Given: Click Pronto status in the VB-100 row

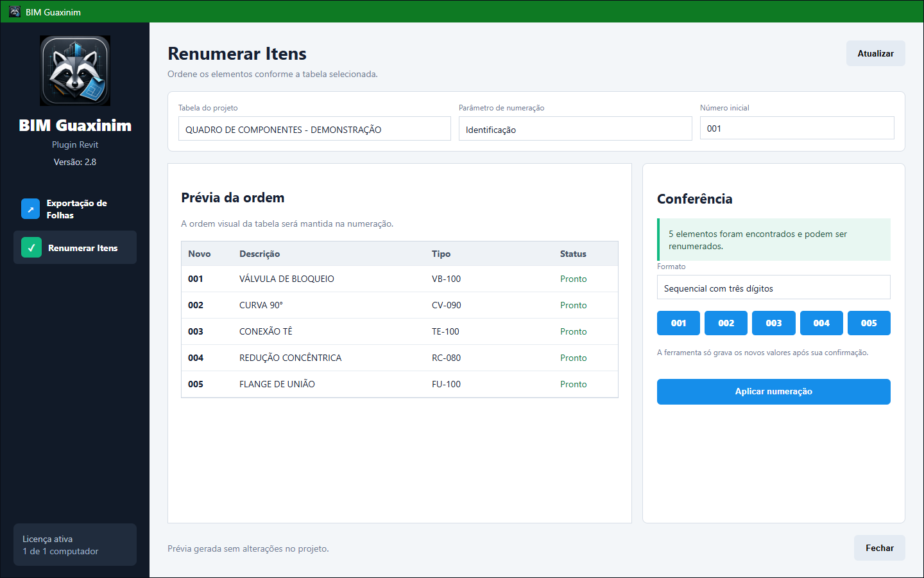Looking at the screenshot, I should [573, 279].
